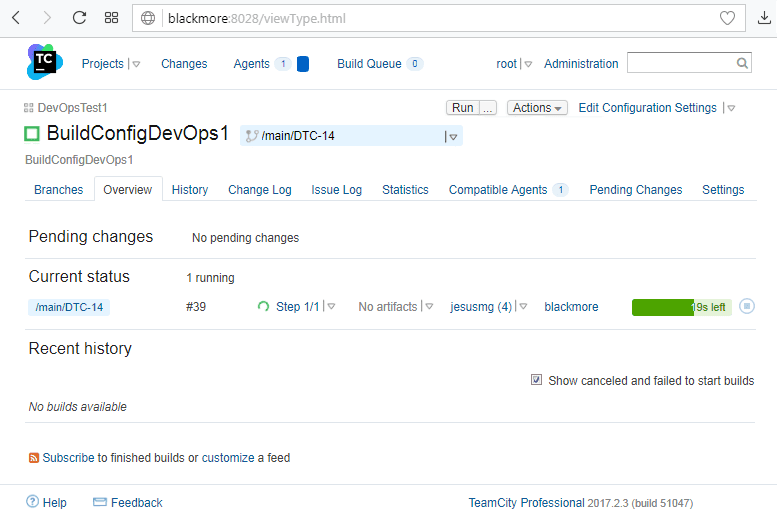The height and width of the screenshot is (525, 777).
Task: Click the build progress bar 19s left
Action: pyautogui.click(x=681, y=307)
